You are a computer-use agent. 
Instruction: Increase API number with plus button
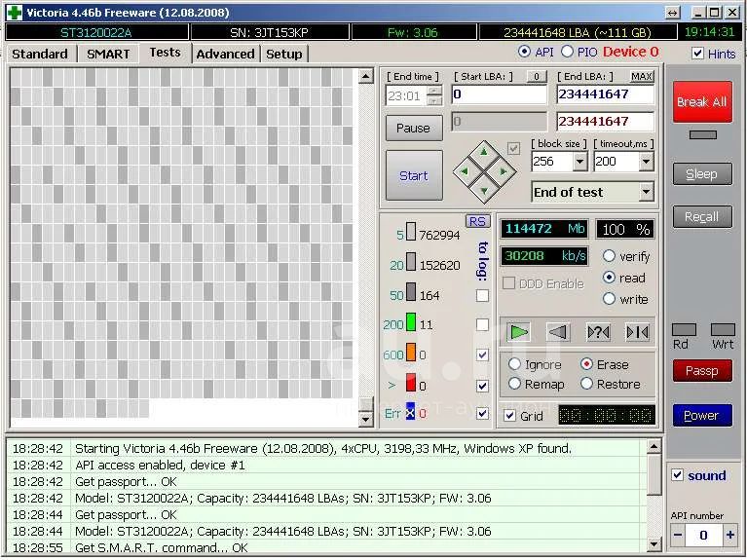click(x=729, y=535)
